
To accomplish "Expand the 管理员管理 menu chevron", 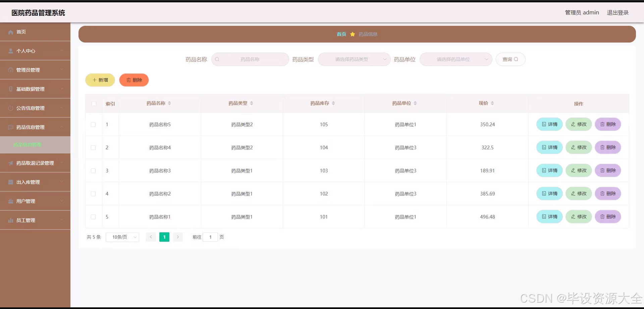I will [x=62, y=70].
